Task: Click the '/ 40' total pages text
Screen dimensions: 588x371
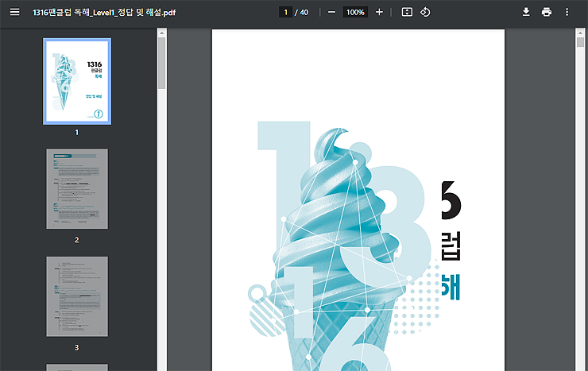Action: tap(301, 13)
